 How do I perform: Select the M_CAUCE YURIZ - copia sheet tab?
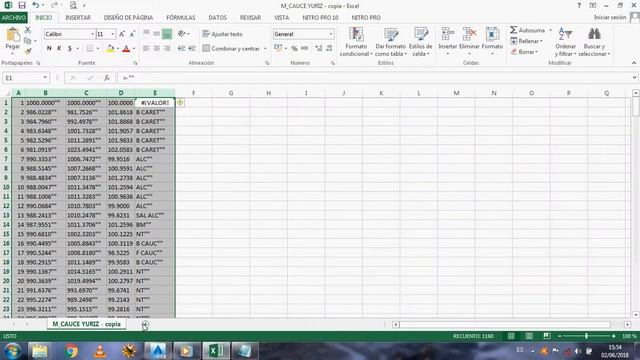87,324
